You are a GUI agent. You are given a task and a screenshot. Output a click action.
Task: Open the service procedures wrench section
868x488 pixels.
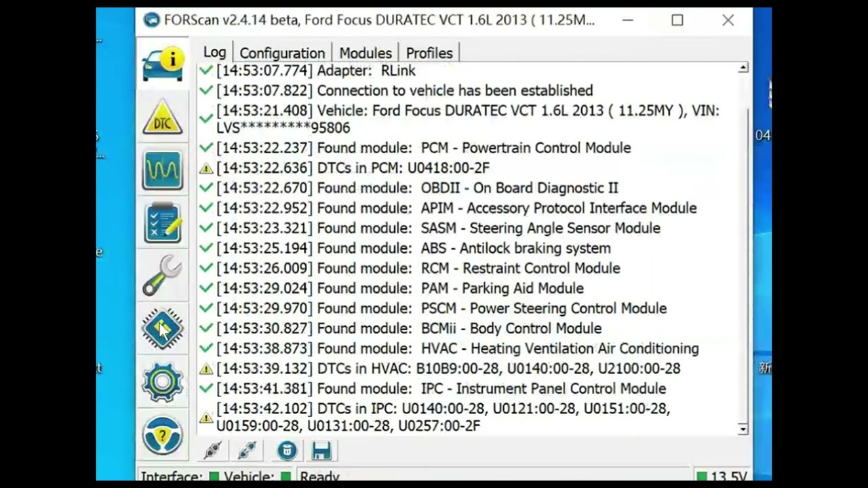click(x=163, y=275)
